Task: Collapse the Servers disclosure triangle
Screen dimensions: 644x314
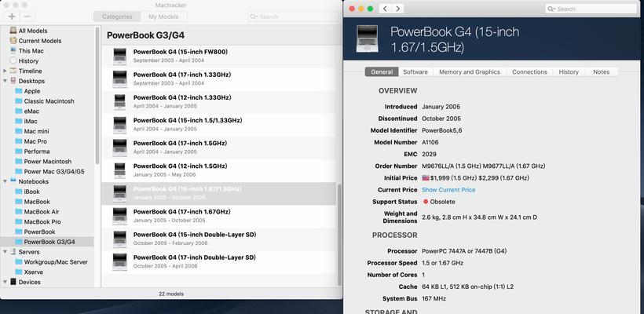Action: 5,252
